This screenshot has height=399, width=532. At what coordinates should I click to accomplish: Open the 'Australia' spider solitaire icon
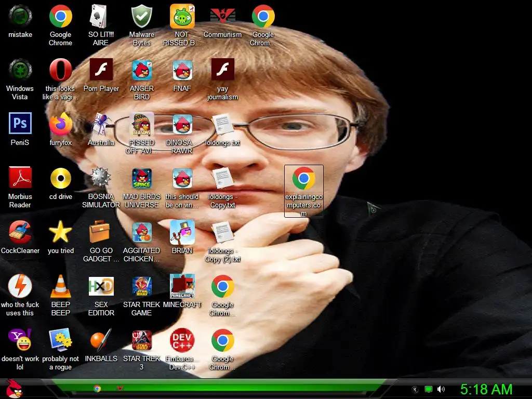point(101,125)
